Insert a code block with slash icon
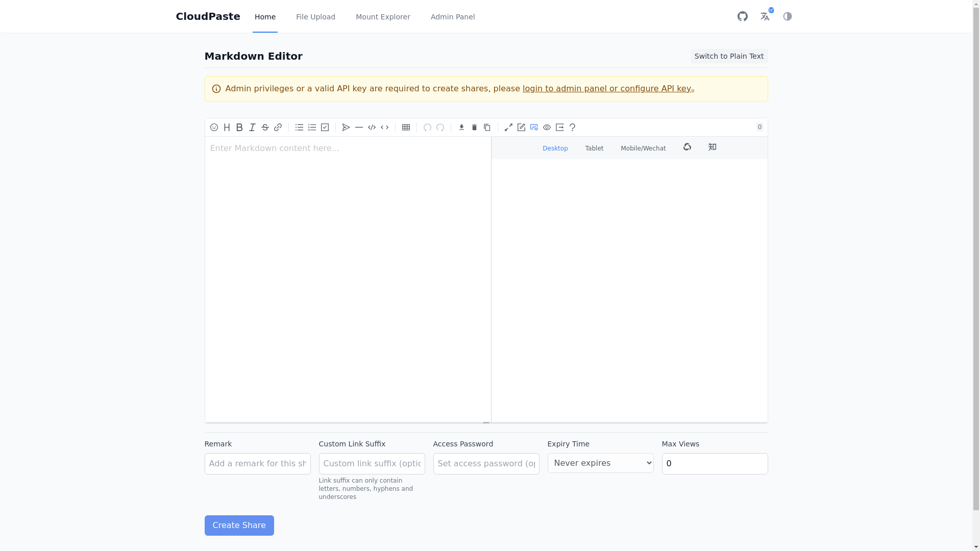The height and width of the screenshot is (551, 980). pyautogui.click(x=372, y=128)
